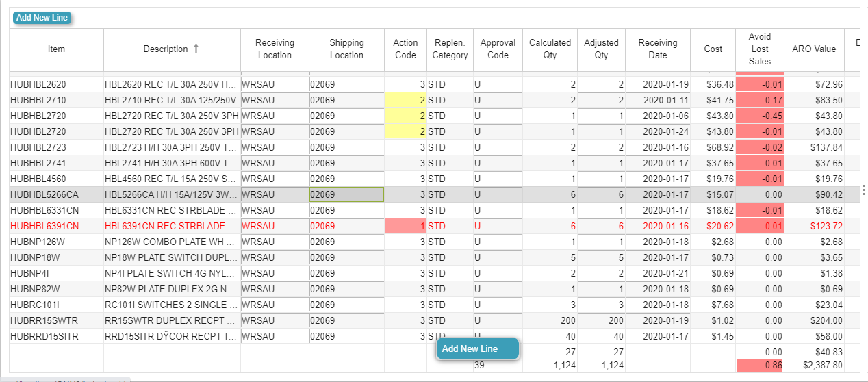Click Adjusted Qty field for HUBRRD15SITR
868x382 pixels.
coord(601,337)
